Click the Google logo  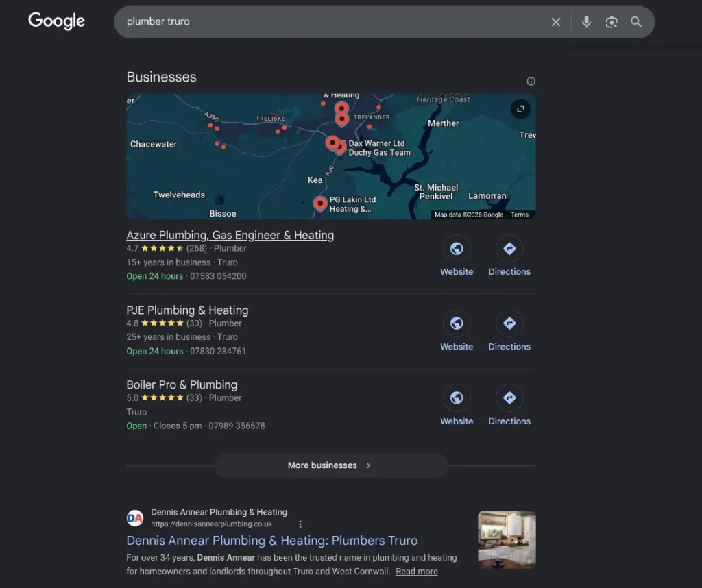[x=56, y=21]
